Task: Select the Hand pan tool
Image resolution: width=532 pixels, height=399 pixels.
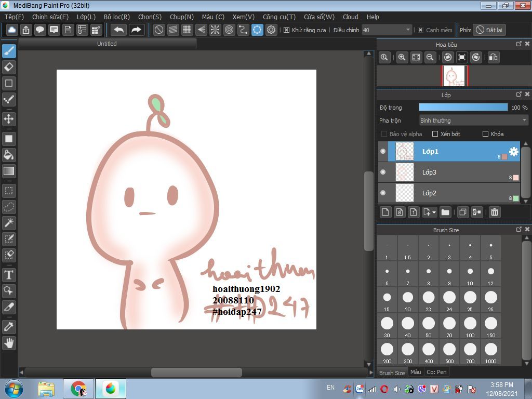Action: (9, 343)
